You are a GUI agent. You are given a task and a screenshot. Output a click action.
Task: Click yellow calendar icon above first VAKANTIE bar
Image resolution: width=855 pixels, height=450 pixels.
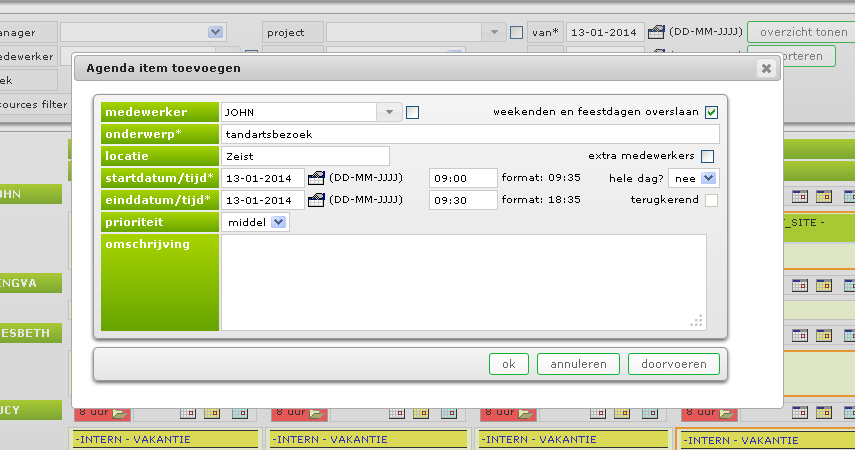pos(212,413)
